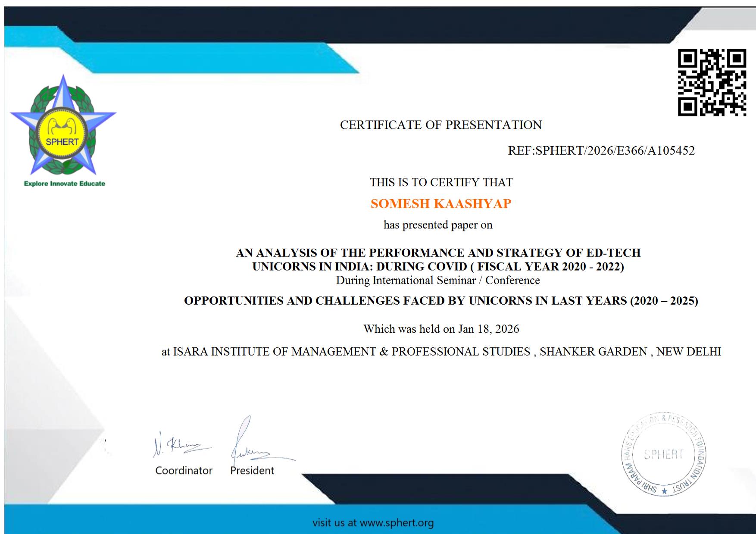Click the Coordinator label
The height and width of the screenshot is (534, 756).
click(x=184, y=471)
